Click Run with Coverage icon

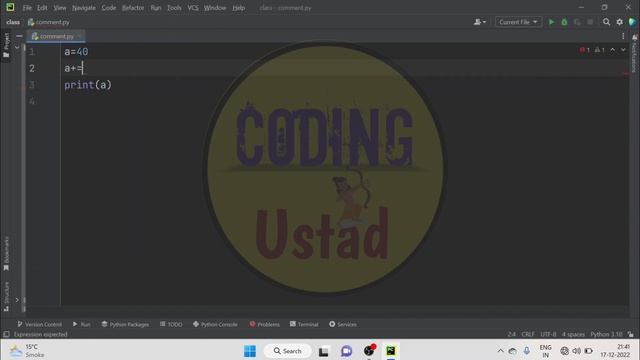click(x=577, y=22)
